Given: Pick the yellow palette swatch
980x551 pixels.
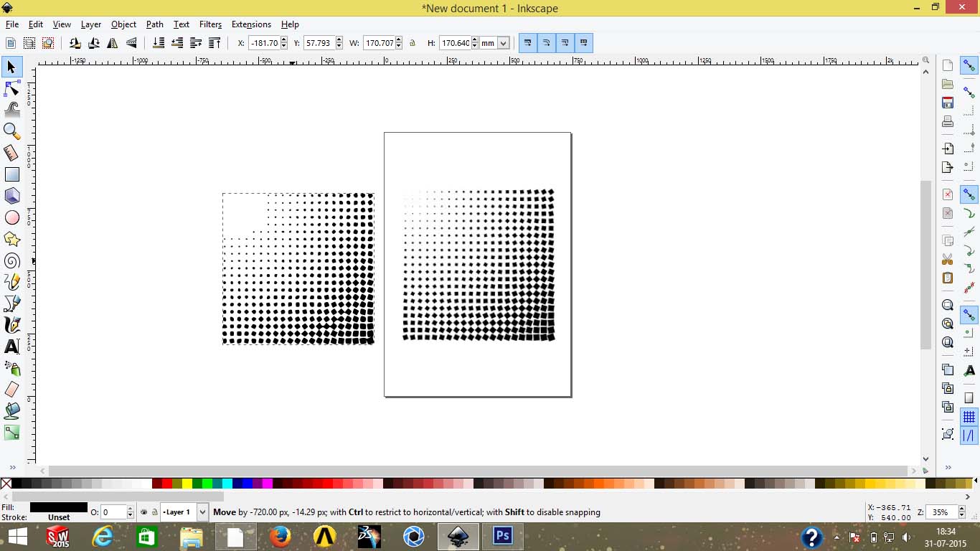Looking at the screenshot, I should tap(187, 484).
